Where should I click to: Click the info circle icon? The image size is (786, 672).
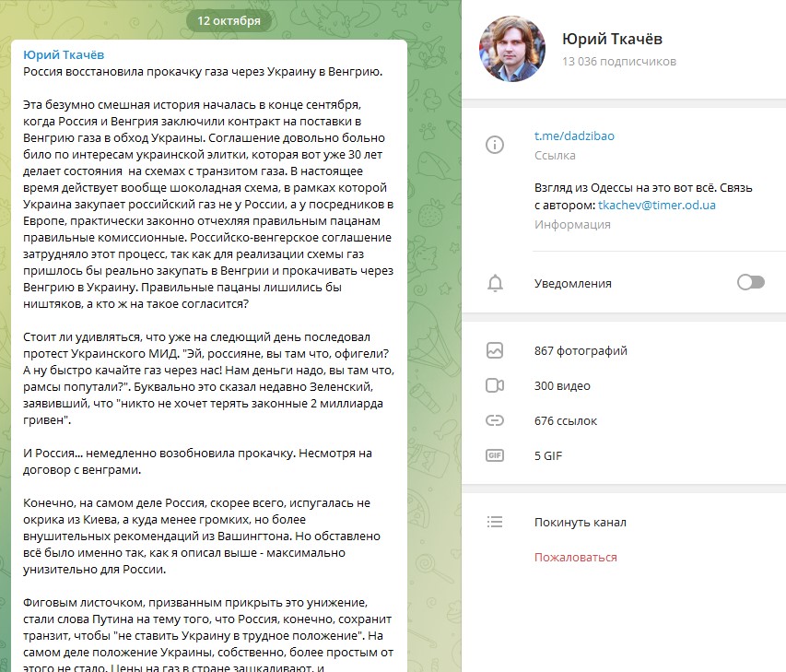point(495,145)
